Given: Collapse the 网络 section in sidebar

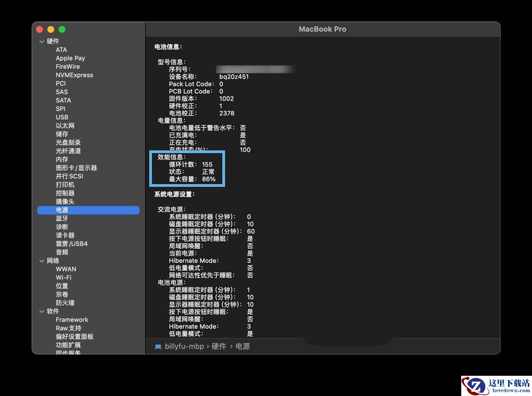Looking at the screenshot, I should click(41, 261).
